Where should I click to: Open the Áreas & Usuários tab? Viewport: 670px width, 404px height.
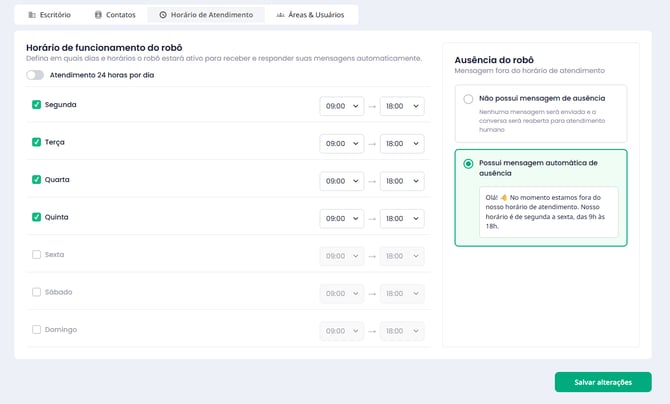click(310, 15)
